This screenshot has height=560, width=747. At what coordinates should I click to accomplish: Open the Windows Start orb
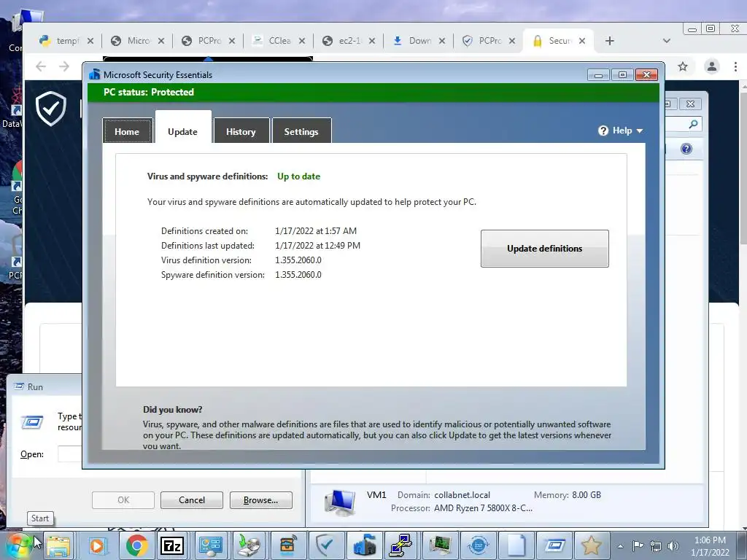(19, 545)
